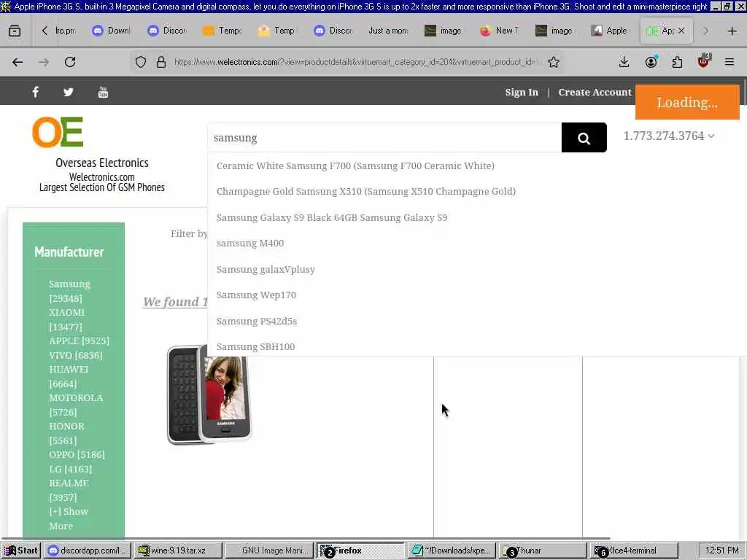
Task: Click the Create Account link
Action: click(x=595, y=92)
